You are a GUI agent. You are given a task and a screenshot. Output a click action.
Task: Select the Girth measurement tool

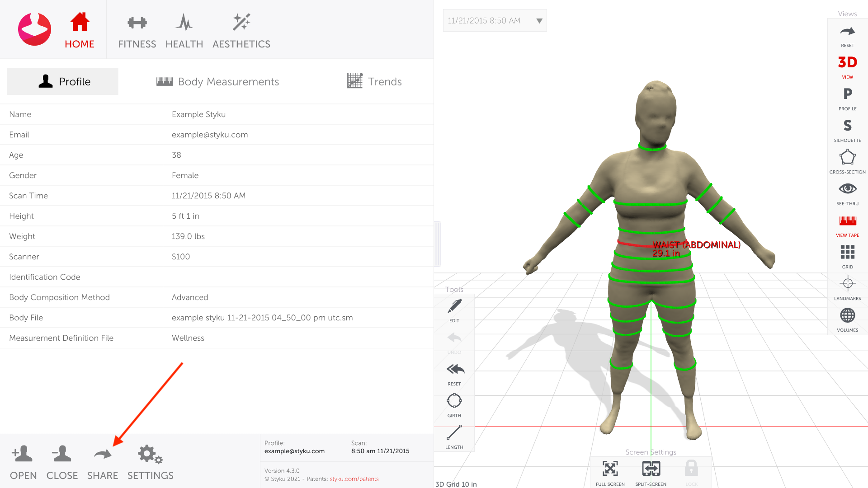[x=454, y=402]
